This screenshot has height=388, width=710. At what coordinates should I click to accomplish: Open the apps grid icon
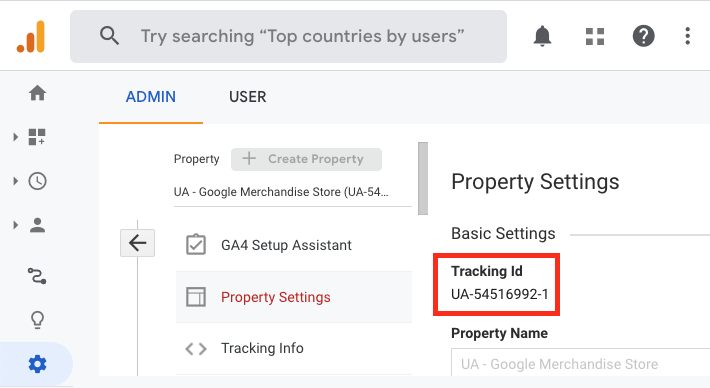tap(595, 36)
